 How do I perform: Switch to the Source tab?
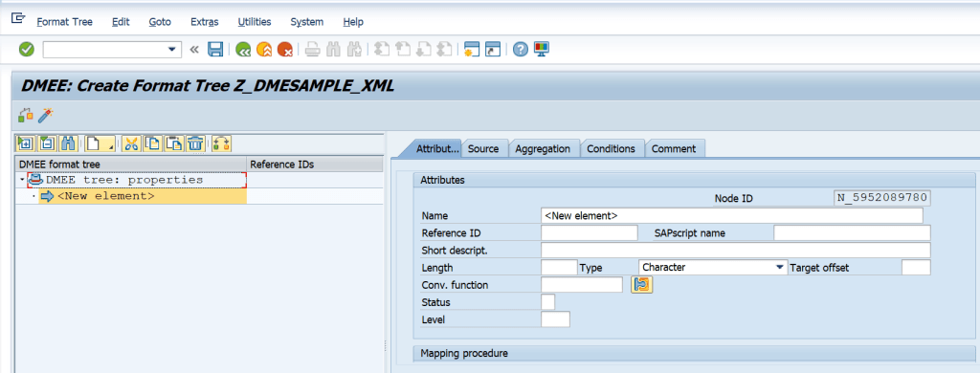(483, 148)
